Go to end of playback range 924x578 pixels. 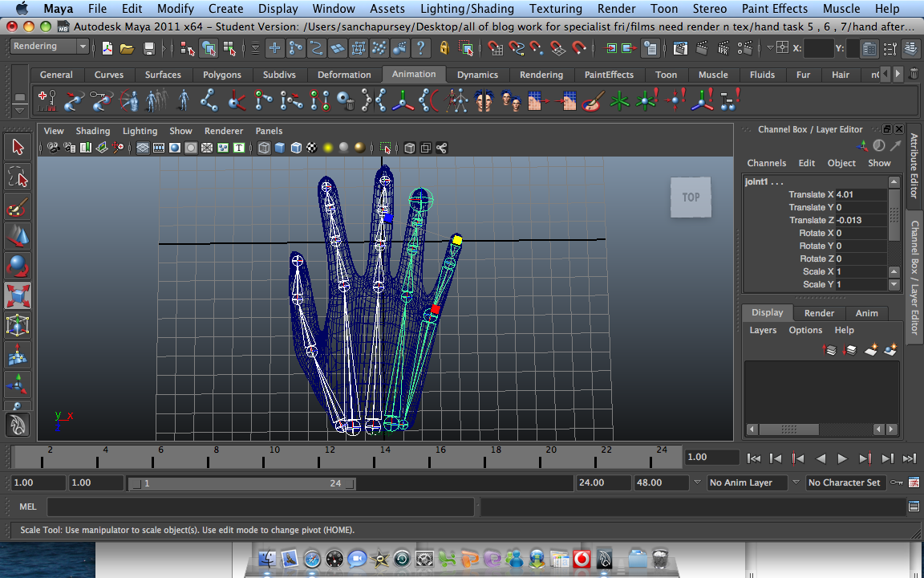point(910,458)
